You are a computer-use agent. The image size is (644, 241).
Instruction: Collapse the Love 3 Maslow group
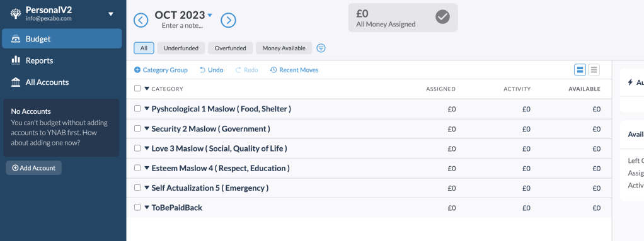point(147,149)
